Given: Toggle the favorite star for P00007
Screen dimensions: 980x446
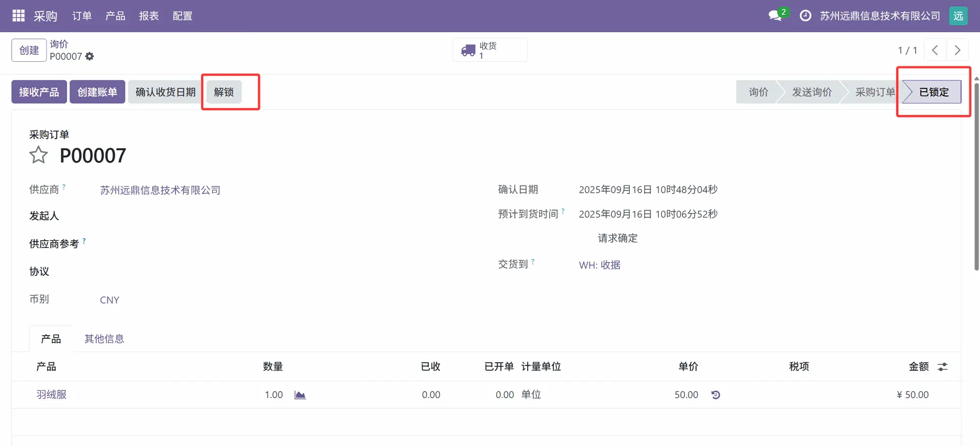Looking at the screenshot, I should point(39,155).
